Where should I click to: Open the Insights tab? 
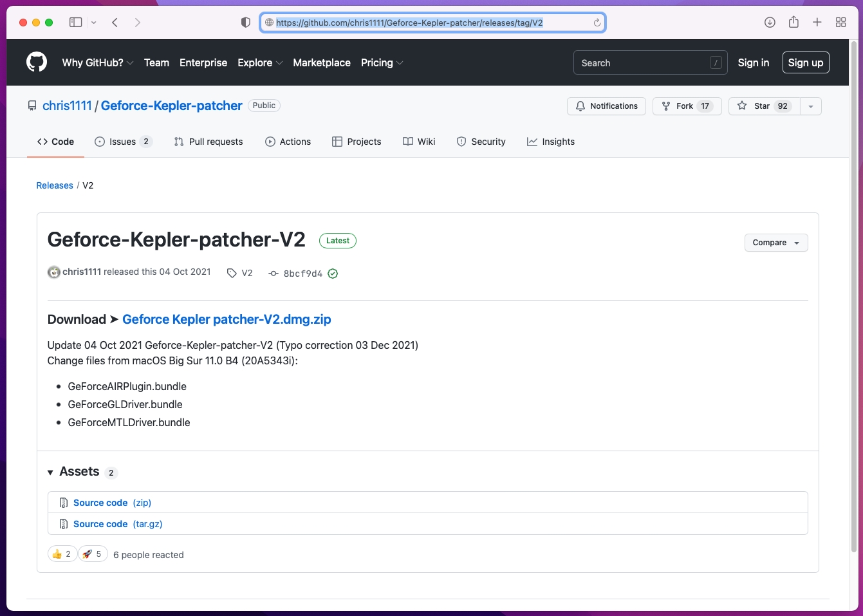551,142
